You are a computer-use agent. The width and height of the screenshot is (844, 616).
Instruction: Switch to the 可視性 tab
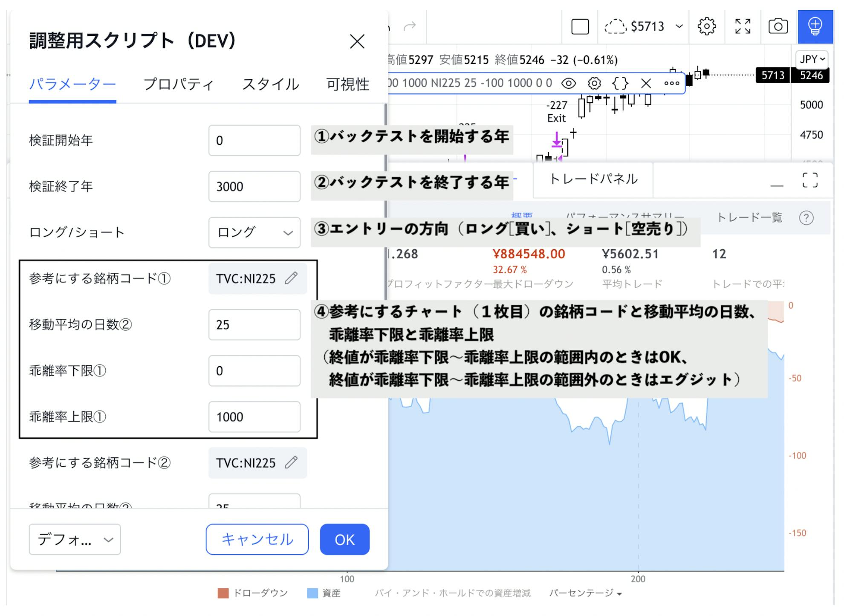[x=348, y=84]
